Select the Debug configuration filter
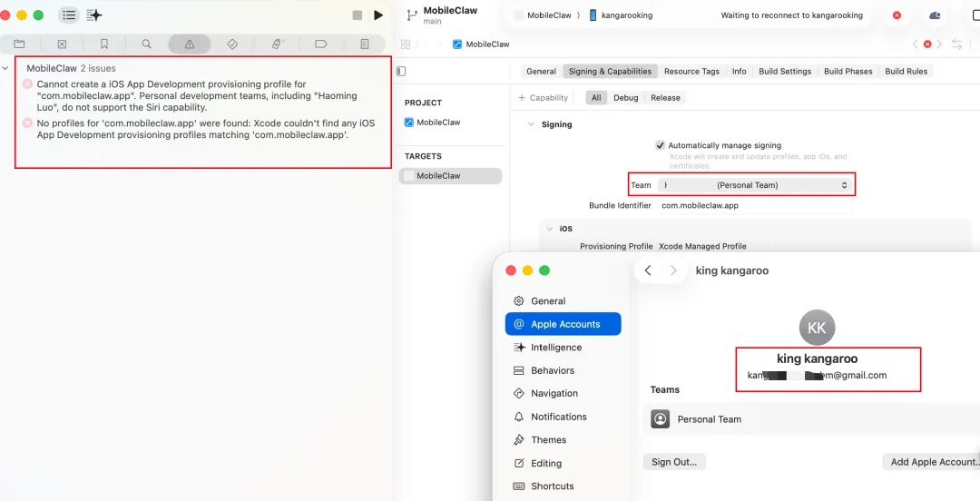This screenshot has height=501, width=980. tap(625, 98)
